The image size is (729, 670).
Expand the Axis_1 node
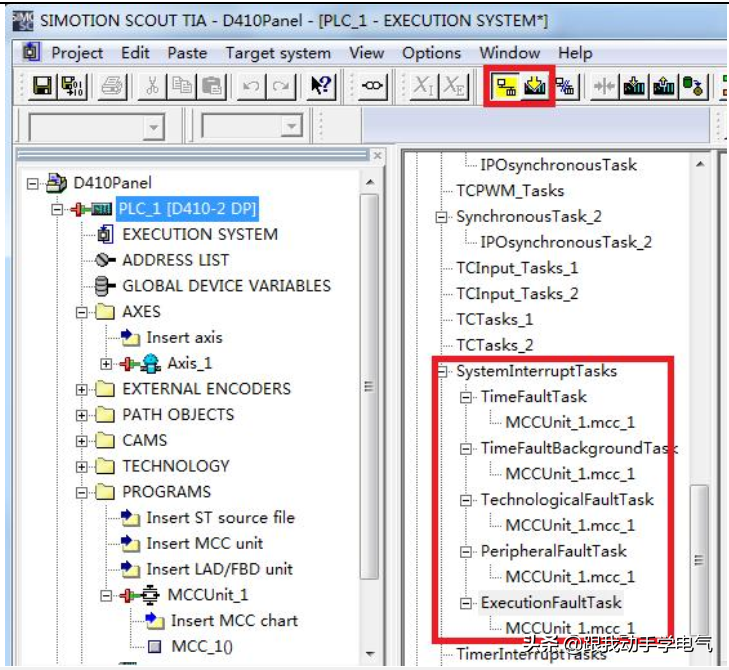pos(106,363)
